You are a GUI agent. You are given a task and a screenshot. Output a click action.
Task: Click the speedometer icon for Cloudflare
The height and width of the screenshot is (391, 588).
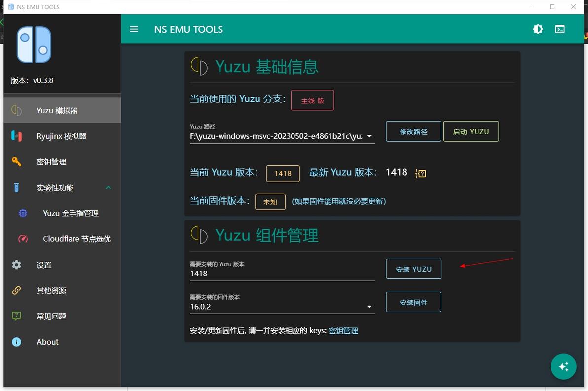23,239
